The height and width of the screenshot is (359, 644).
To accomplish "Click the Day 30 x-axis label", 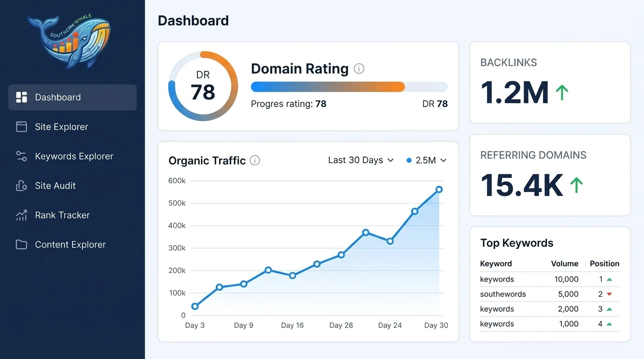I will click(x=436, y=325).
